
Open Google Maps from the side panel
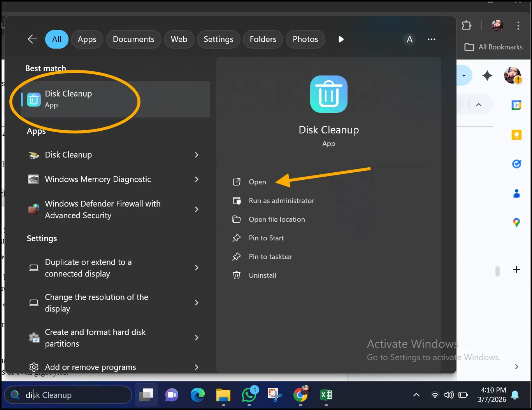pos(516,223)
